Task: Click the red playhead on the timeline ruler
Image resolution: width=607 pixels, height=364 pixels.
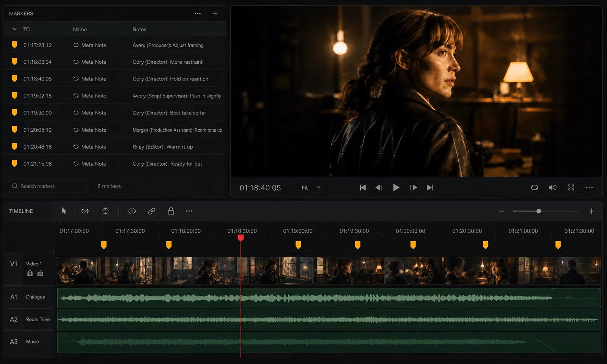Action: click(241, 238)
